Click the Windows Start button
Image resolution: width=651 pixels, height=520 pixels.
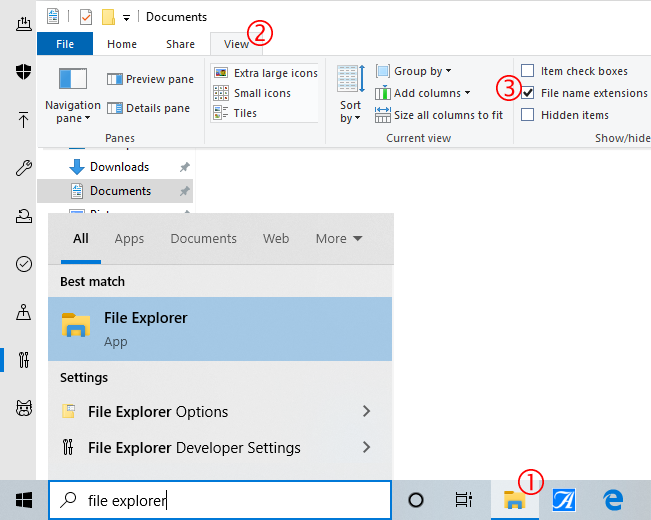pos(24,500)
